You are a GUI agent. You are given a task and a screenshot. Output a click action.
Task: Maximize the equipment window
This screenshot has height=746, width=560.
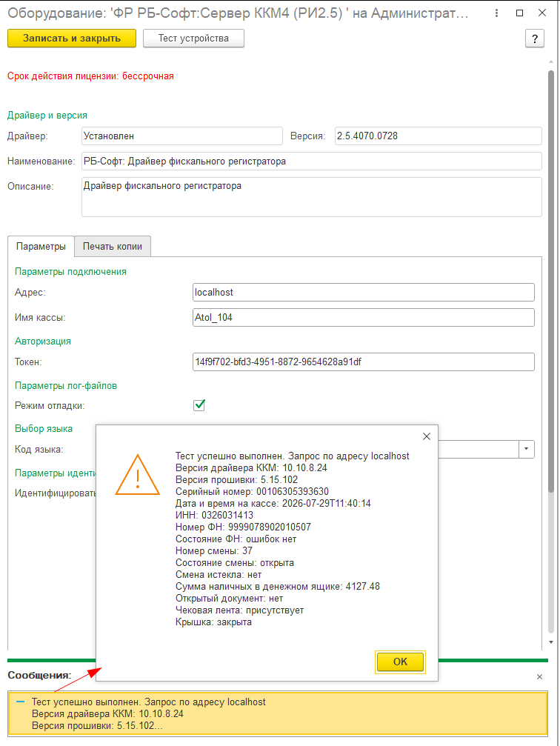pos(519,13)
